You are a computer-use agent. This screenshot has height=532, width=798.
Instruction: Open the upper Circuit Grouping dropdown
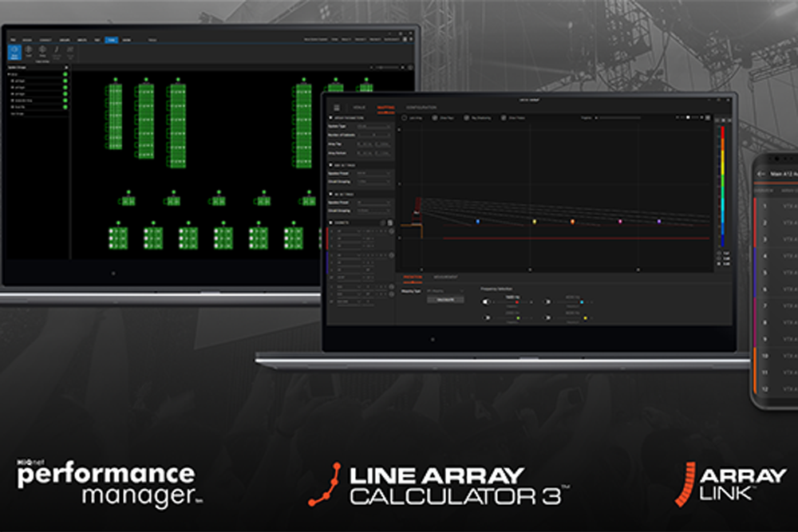[x=373, y=182]
